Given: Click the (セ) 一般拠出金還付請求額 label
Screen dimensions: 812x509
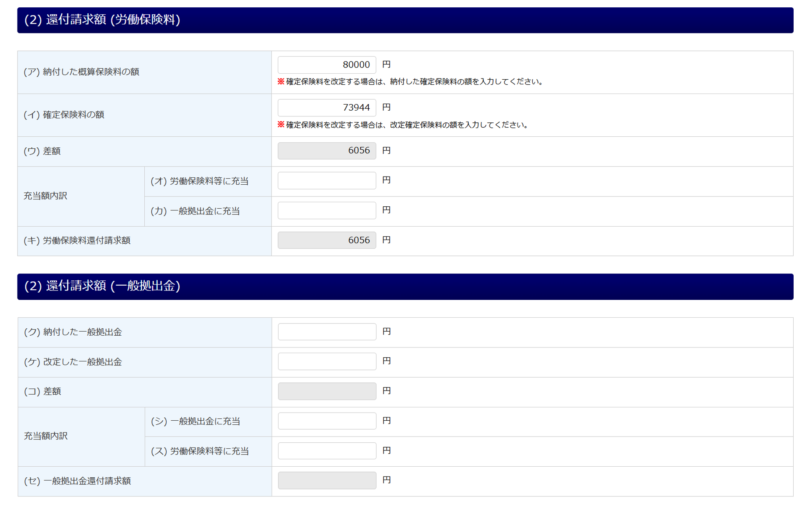Looking at the screenshot, I should coord(77,481).
